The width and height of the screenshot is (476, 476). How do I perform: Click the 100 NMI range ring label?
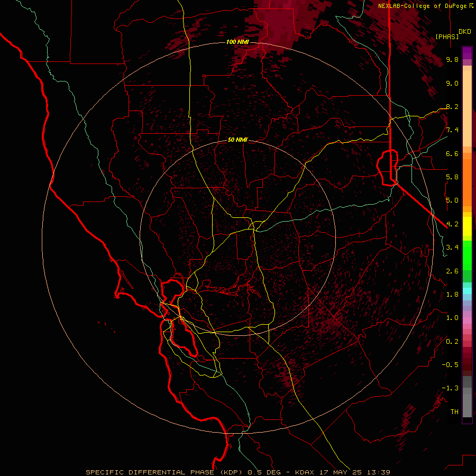click(x=237, y=42)
